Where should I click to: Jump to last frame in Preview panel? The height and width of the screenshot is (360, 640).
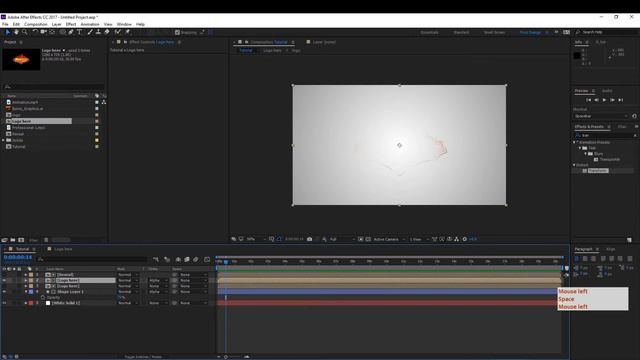[620, 100]
